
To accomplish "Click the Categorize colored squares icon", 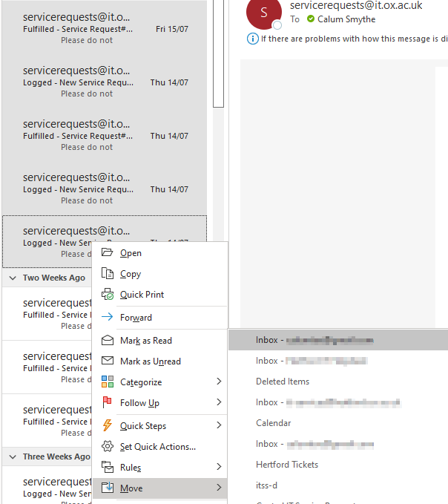I will (107, 382).
